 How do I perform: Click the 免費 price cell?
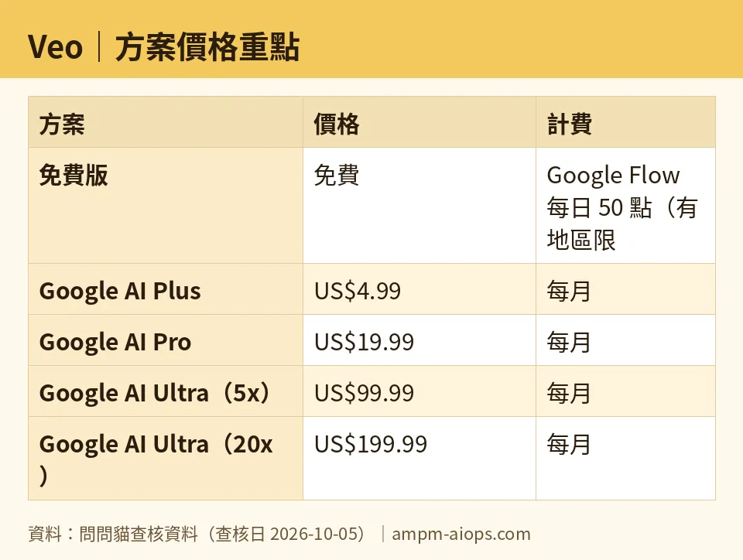click(419, 206)
